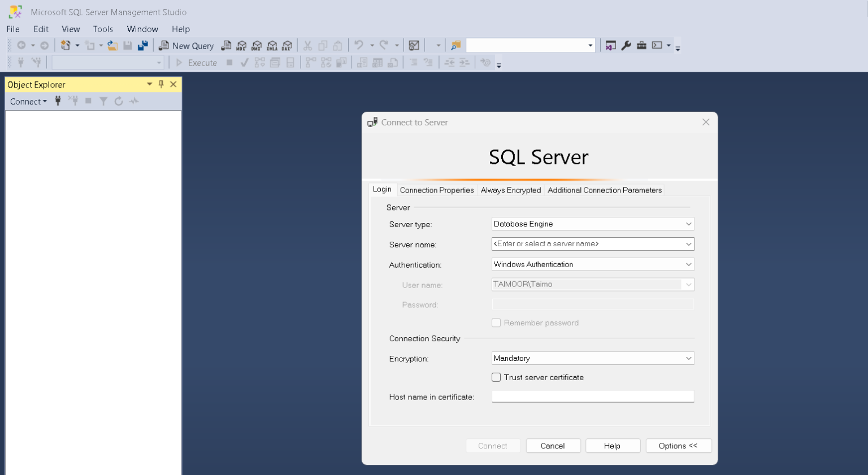Check the Remember password box
Viewport: 868px width, 475px height.
(x=496, y=323)
